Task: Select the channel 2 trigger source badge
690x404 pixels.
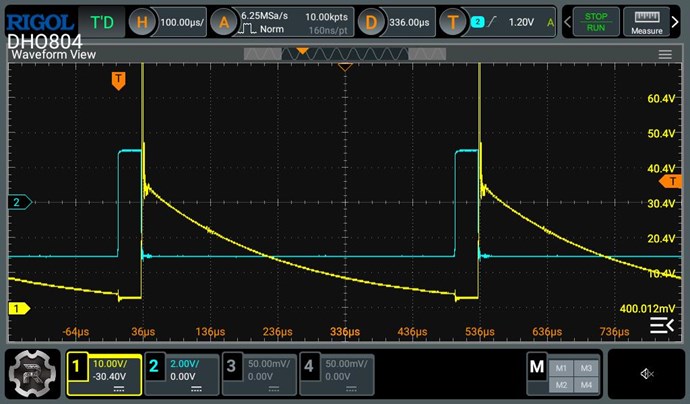Action: point(477,22)
